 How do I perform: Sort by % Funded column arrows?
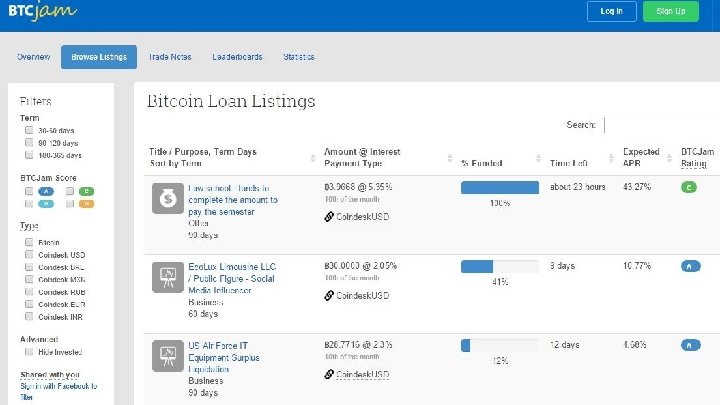click(538, 158)
